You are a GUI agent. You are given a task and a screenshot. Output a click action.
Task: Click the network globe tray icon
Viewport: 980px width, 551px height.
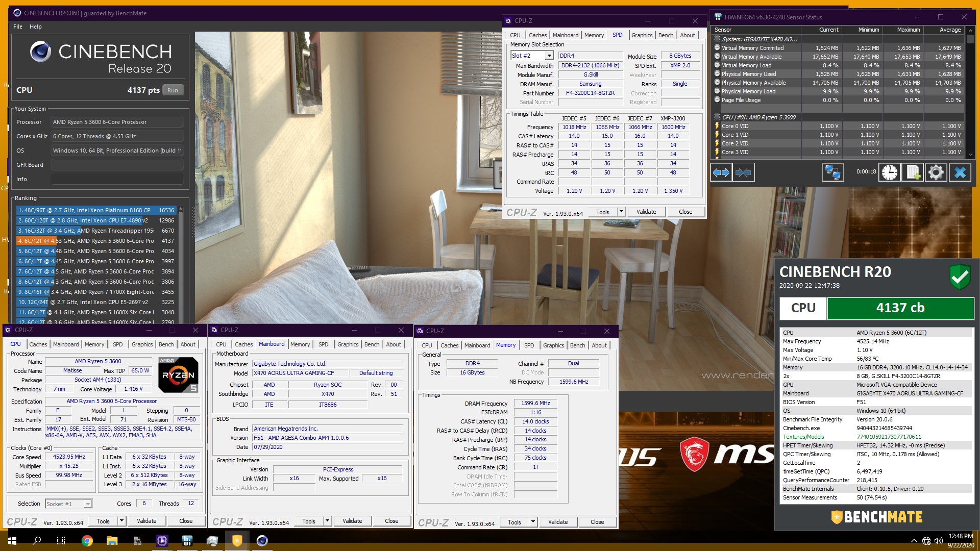[x=926, y=541]
